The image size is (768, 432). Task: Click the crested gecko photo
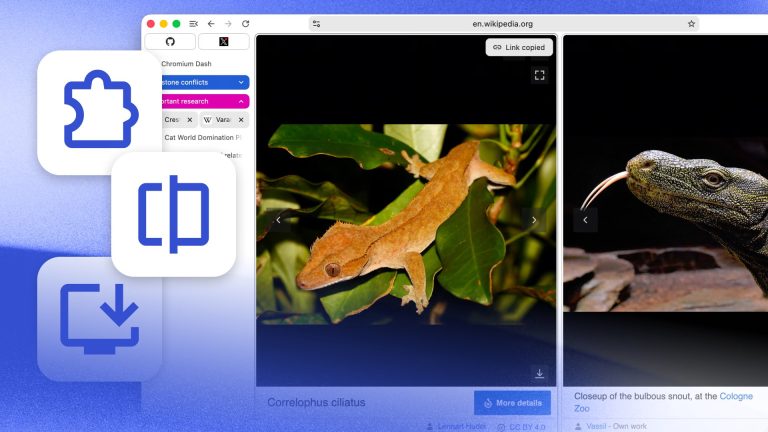(406, 224)
